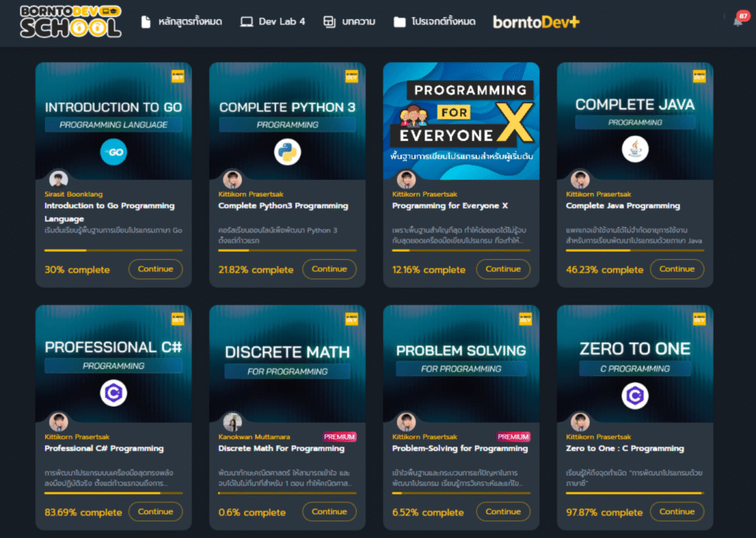Click the BorntoDev School logo
Screen dimensions: 756x538
[x=70, y=21]
